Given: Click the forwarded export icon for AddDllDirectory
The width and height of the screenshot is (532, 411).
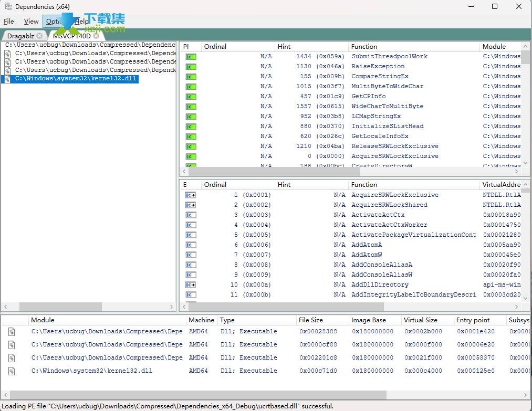Looking at the screenshot, I should pyautogui.click(x=191, y=285).
